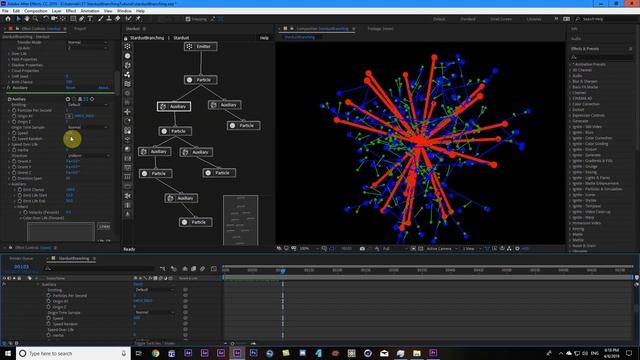This screenshot has height=360, width=640.
Task: Select the Puppet Pin tool
Action: 138,19
